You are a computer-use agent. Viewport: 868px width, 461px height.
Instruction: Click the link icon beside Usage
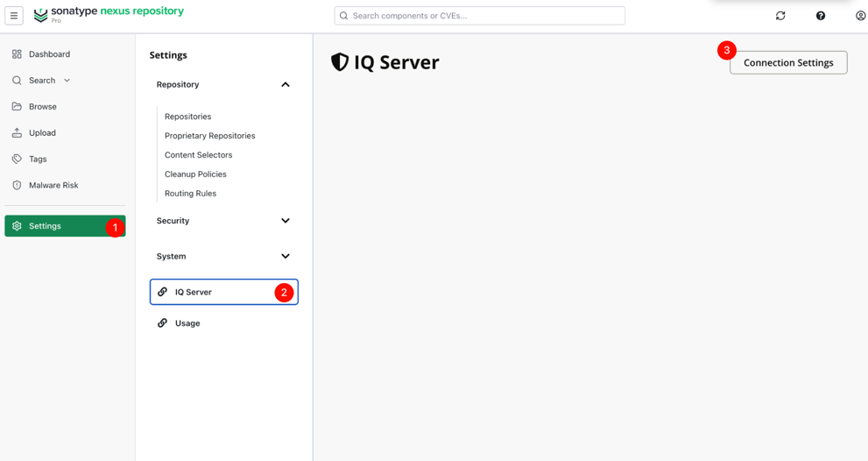coord(162,323)
